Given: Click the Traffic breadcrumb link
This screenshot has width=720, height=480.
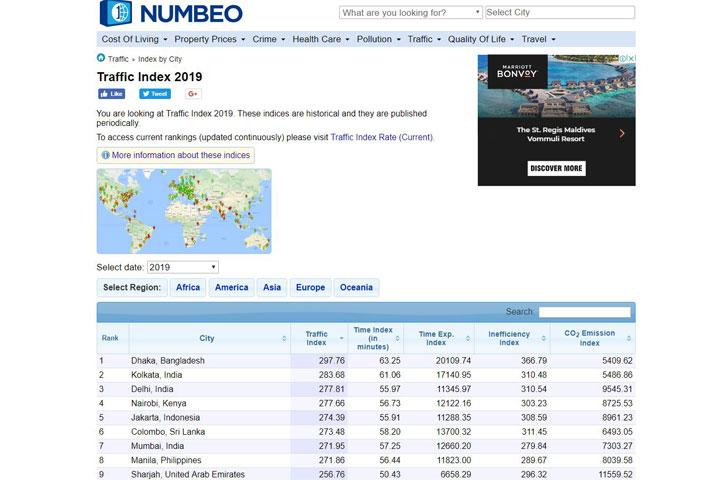Looking at the screenshot, I should [x=118, y=59].
